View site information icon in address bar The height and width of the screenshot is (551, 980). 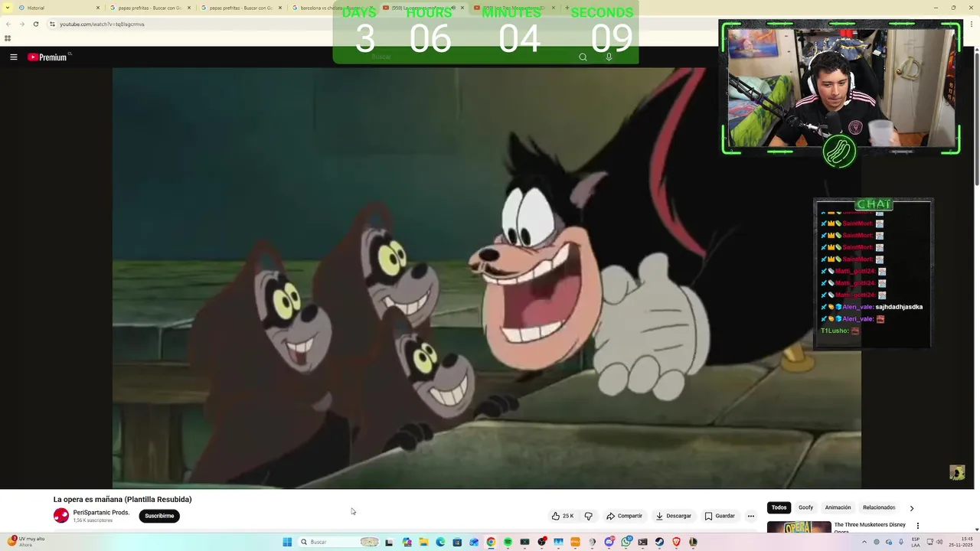coord(52,24)
